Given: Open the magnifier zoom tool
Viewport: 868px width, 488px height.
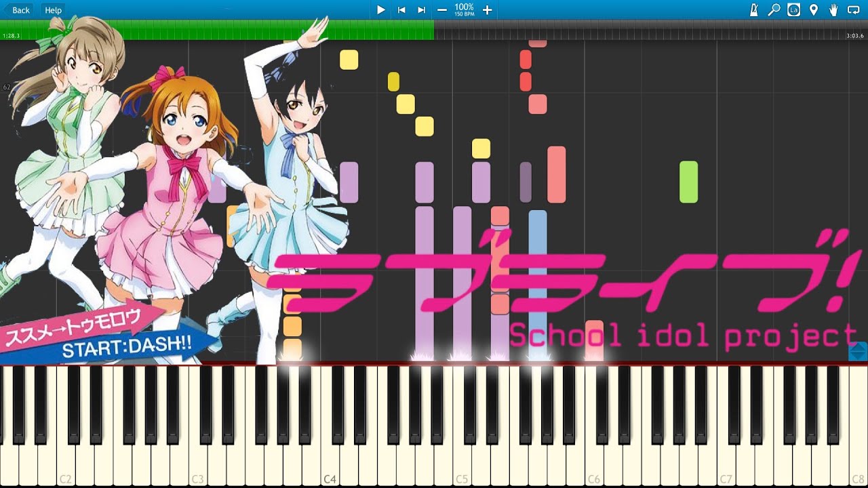Looking at the screenshot, I should pos(774,10).
